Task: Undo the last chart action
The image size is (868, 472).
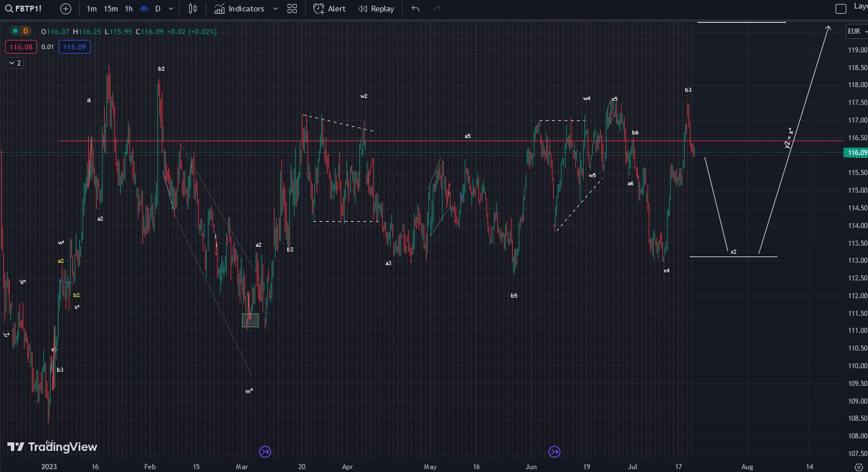Action: pos(416,9)
